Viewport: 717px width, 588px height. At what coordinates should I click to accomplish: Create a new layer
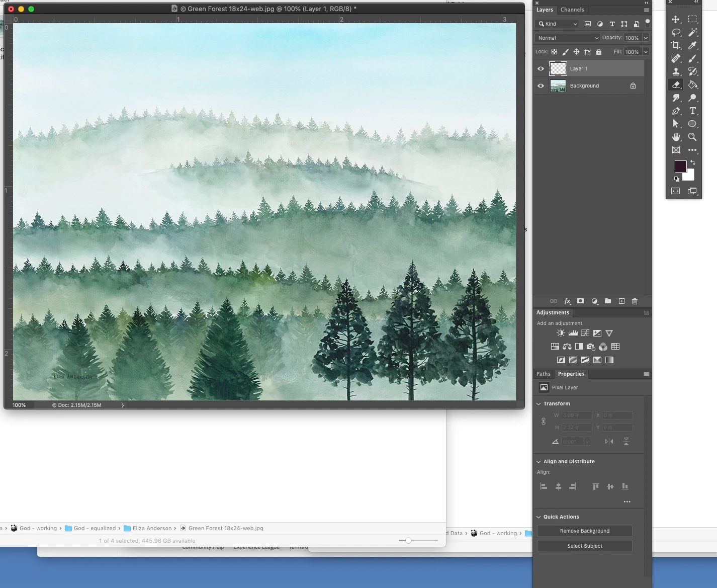click(x=621, y=301)
